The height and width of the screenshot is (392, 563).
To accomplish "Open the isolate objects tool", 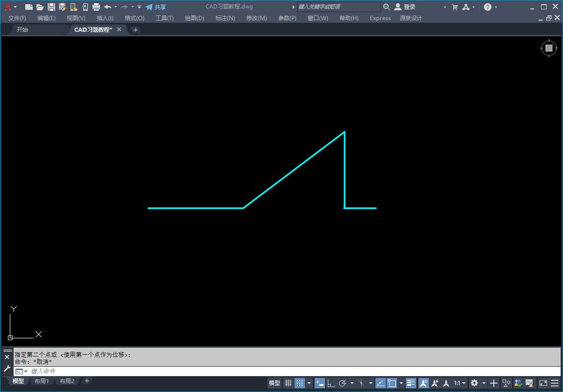I will click(505, 383).
